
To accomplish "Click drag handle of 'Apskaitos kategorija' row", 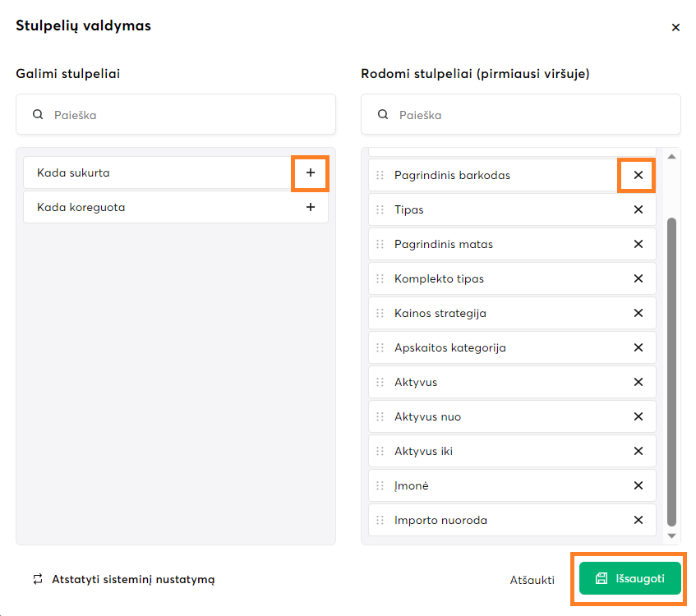I will tap(380, 347).
